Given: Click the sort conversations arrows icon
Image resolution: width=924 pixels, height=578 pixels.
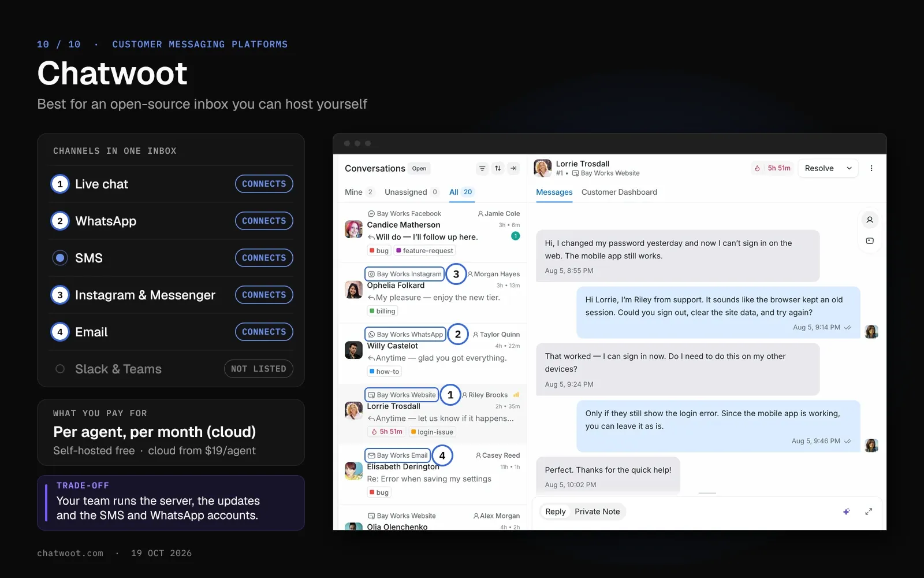Looking at the screenshot, I should (498, 169).
